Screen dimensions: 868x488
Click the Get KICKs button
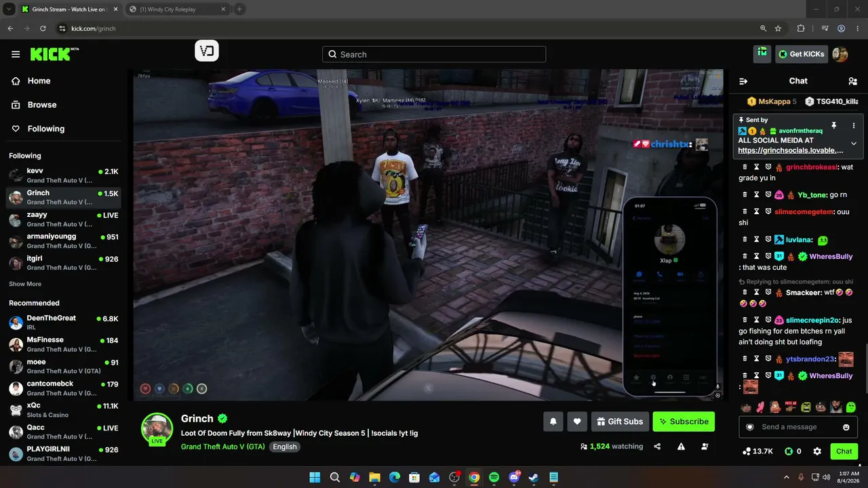802,54
